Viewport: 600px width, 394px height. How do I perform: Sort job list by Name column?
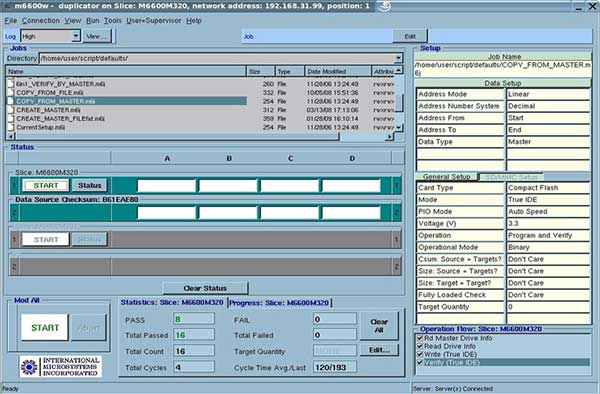(x=126, y=71)
